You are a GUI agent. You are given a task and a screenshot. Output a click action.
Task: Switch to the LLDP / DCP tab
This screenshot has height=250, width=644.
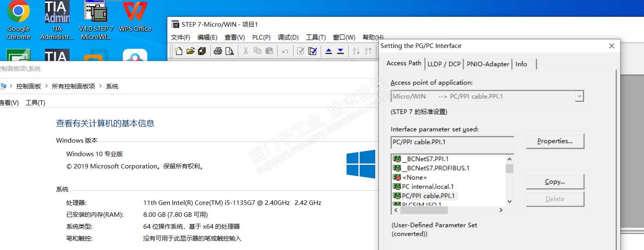click(x=444, y=64)
